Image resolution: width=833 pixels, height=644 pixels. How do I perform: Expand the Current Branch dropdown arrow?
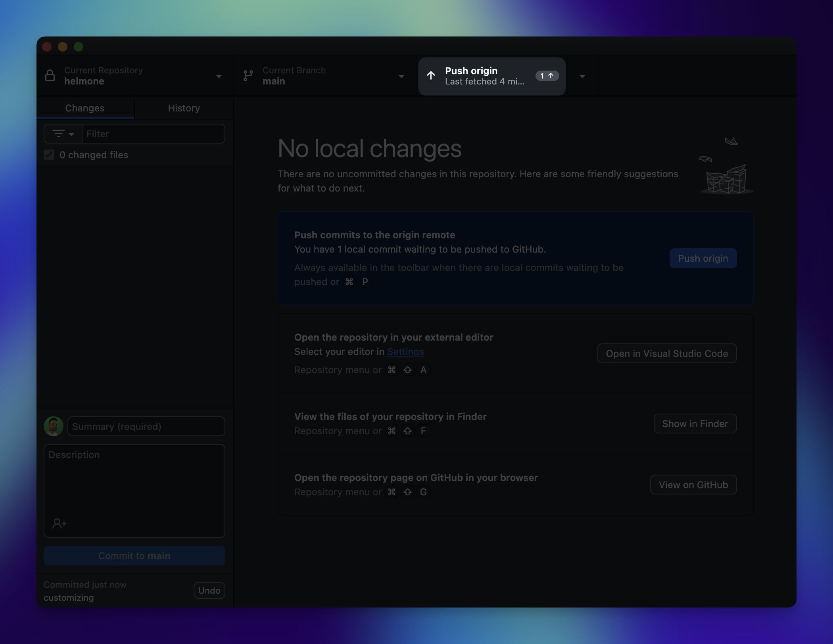click(401, 76)
